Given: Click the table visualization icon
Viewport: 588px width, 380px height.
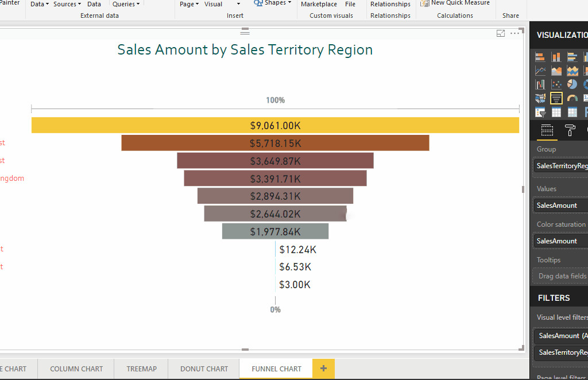Looking at the screenshot, I should [556, 112].
